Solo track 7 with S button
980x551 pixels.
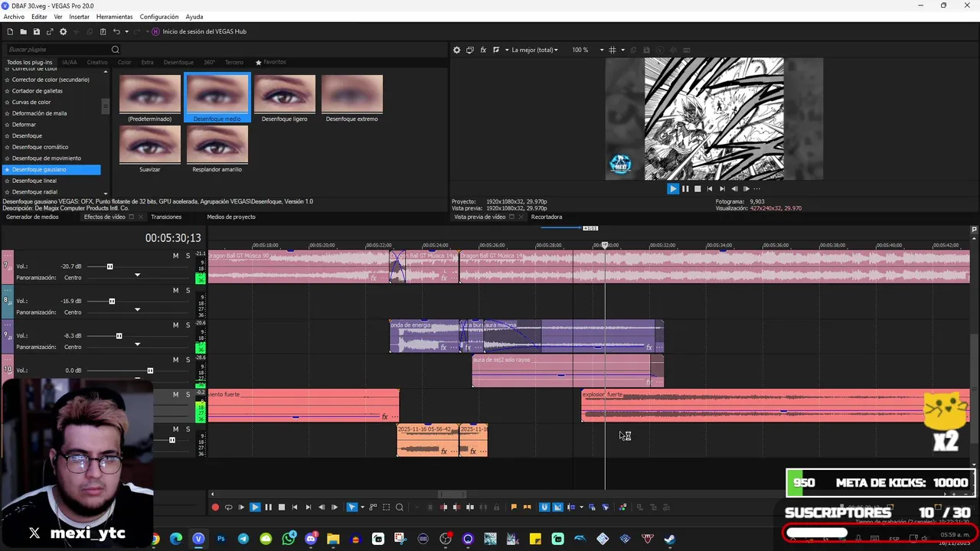[x=188, y=256]
